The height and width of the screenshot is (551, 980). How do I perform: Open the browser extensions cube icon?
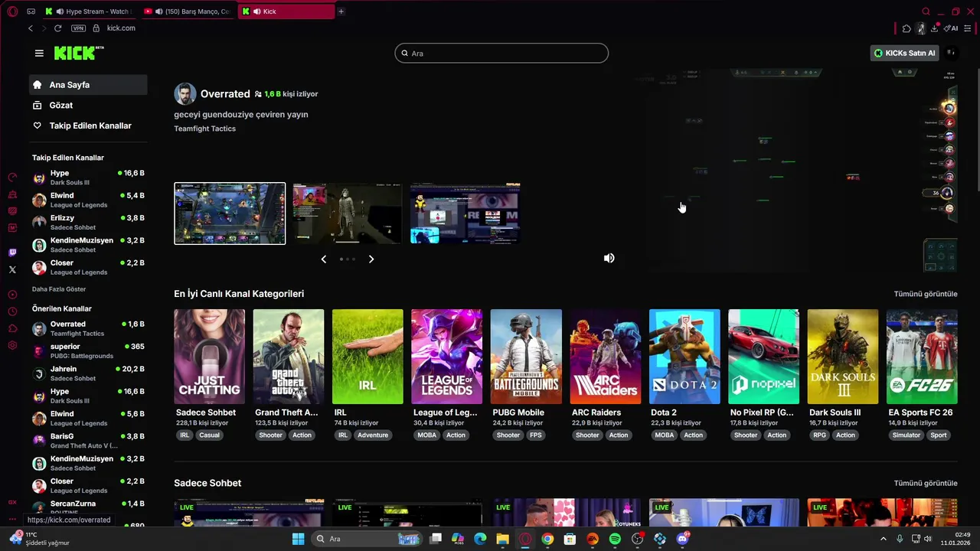tap(906, 28)
